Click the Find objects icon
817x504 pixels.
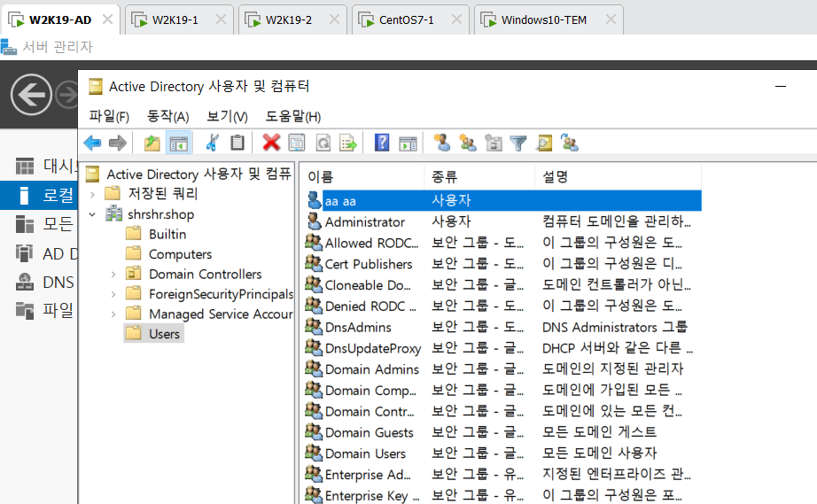[x=544, y=143]
